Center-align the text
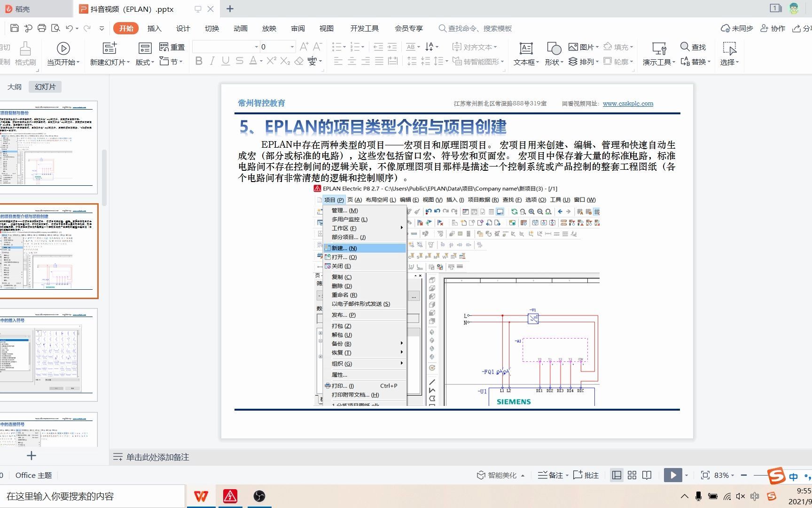Screen dimensions: 812x508 [351, 61]
